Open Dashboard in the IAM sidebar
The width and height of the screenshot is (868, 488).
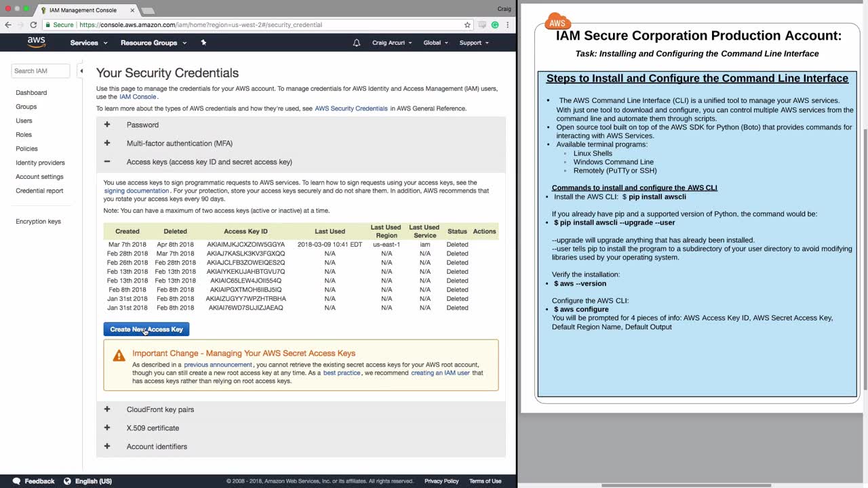(x=31, y=93)
